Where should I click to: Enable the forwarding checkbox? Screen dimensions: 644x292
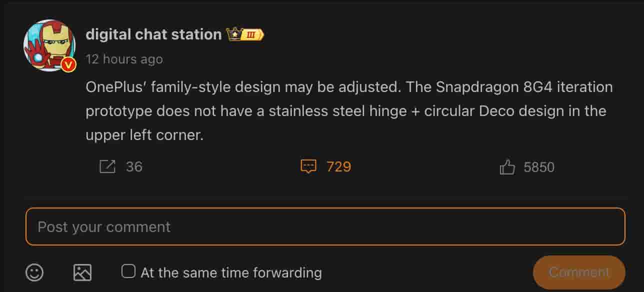tap(128, 270)
